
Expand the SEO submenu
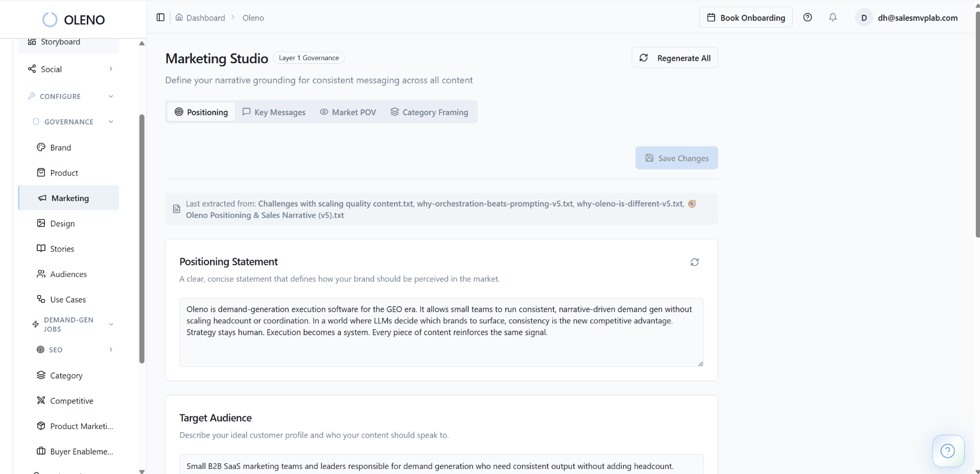point(111,350)
